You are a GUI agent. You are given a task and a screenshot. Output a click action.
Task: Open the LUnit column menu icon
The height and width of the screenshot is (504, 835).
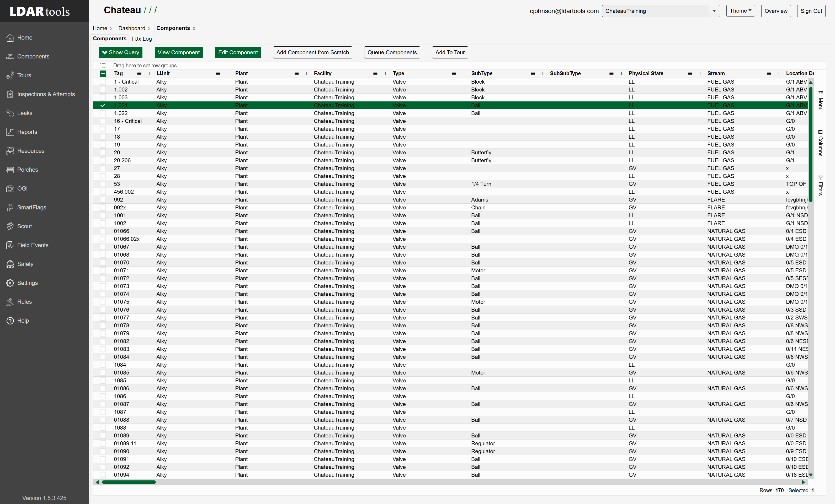click(x=218, y=73)
